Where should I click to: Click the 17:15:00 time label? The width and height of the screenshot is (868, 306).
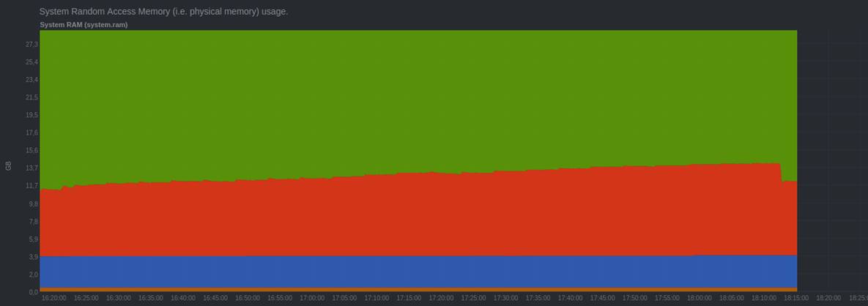point(409,298)
